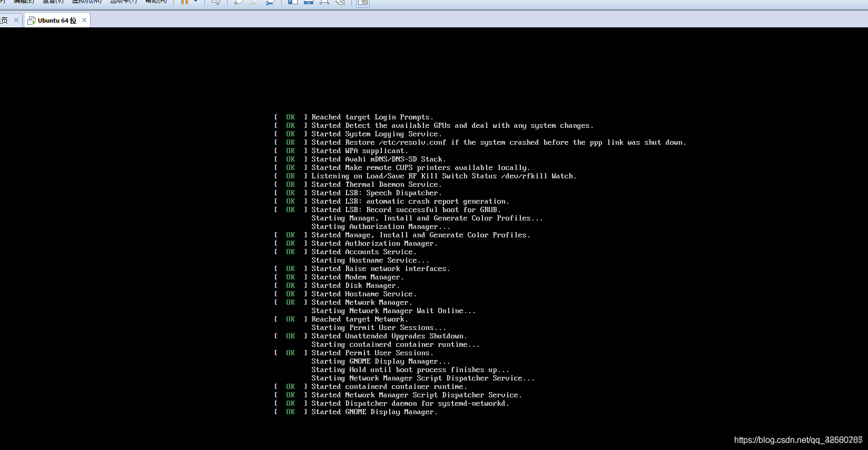Click the console VM display area
The image size is (868, 450).
pyautogui.click(x=434, y=238)
